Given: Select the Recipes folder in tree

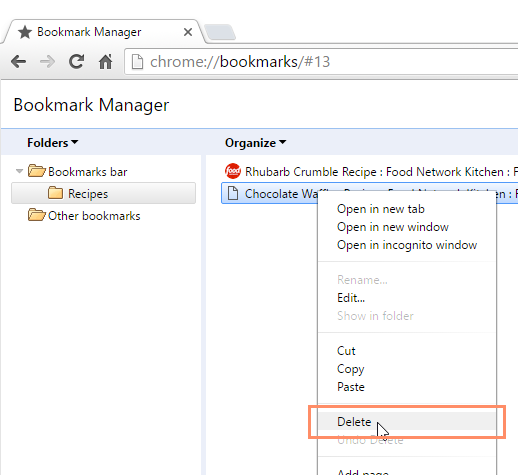Looking at the screenshot, I should tap(103, 193).
